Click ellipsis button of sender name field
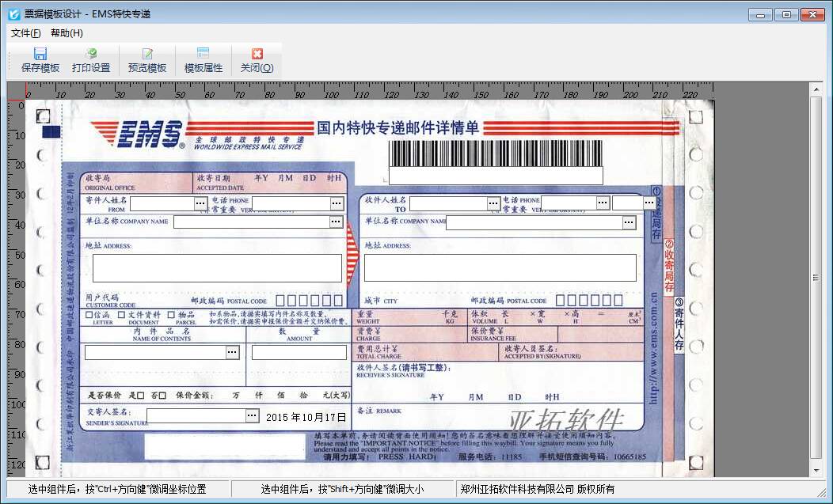 tap(200, 203)
